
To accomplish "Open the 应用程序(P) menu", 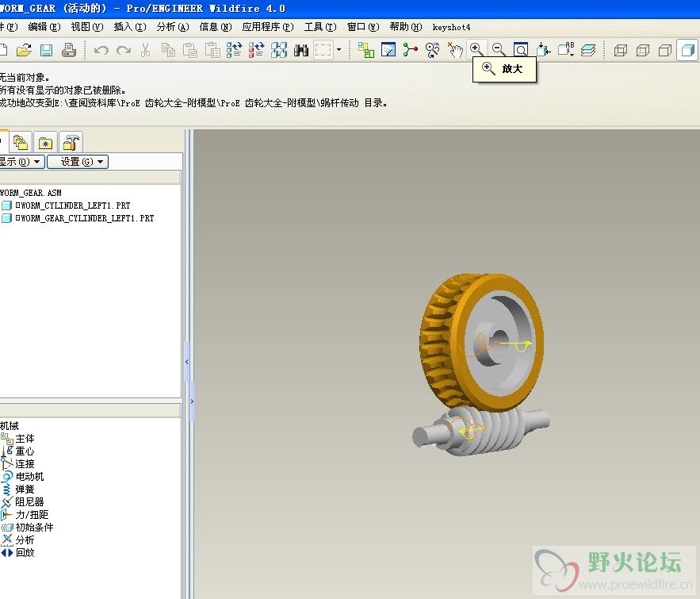I will [268, 27].
